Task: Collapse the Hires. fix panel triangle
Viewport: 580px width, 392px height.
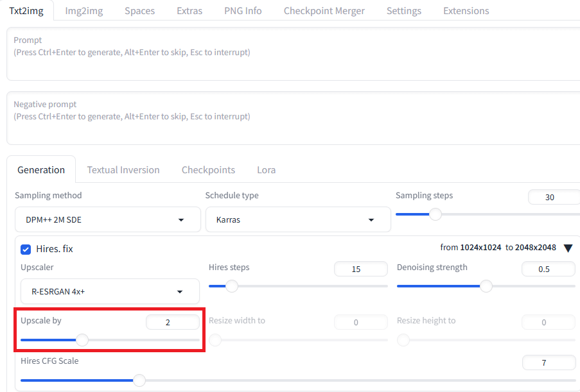Action: point(568,248)
